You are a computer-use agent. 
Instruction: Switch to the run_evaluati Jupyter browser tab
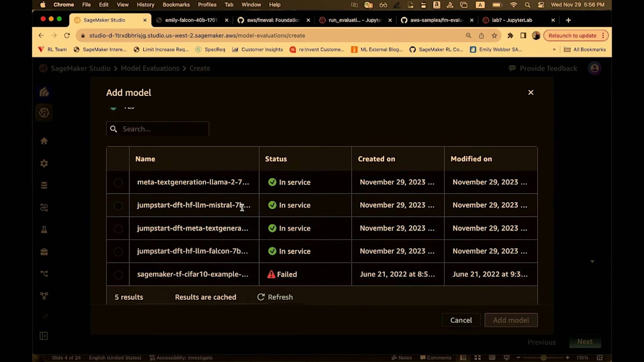tap(355, 20)
